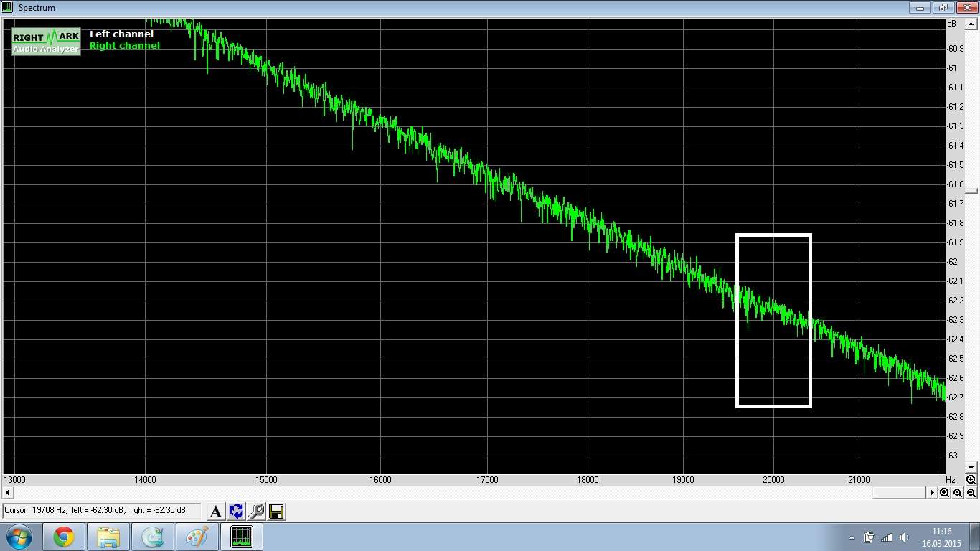Open spectrum settings with the wrench icon
The image size is (980, 551).
pyautogui.click(x=256, y=511)
